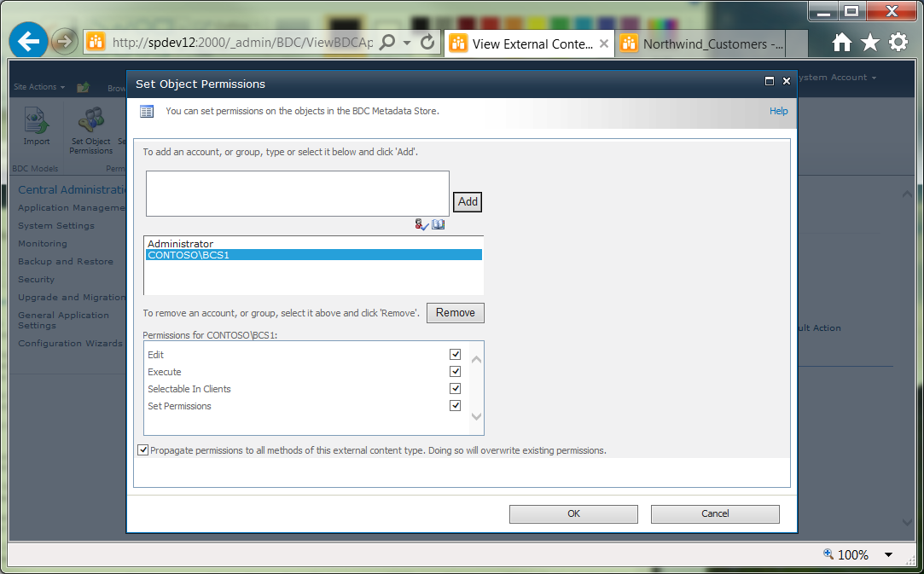
Task: Switch to the Northwind_Customers tab
Action: pos(705,44)
